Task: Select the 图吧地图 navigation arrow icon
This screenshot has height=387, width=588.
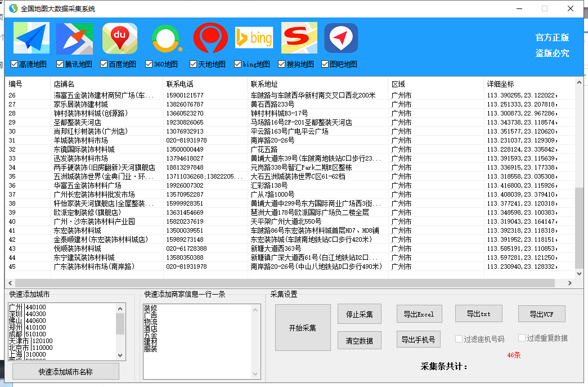Action: coord(341,37)
